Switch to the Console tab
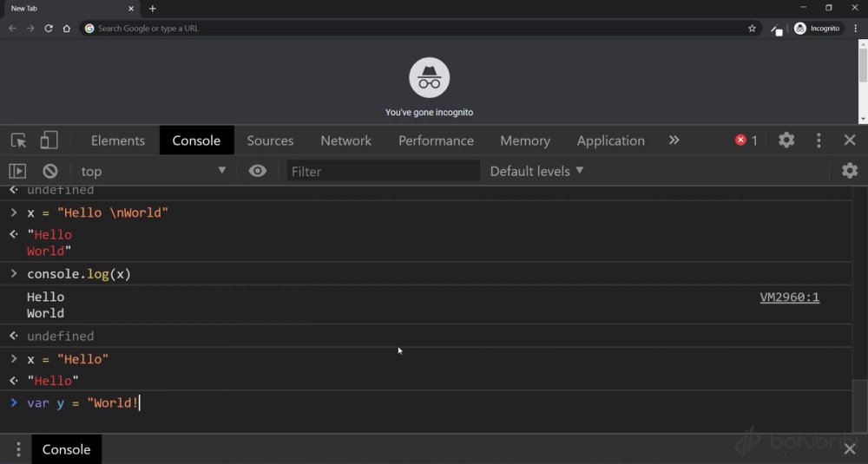This screenshot has width=868, height=464. [x=196, y=141]
